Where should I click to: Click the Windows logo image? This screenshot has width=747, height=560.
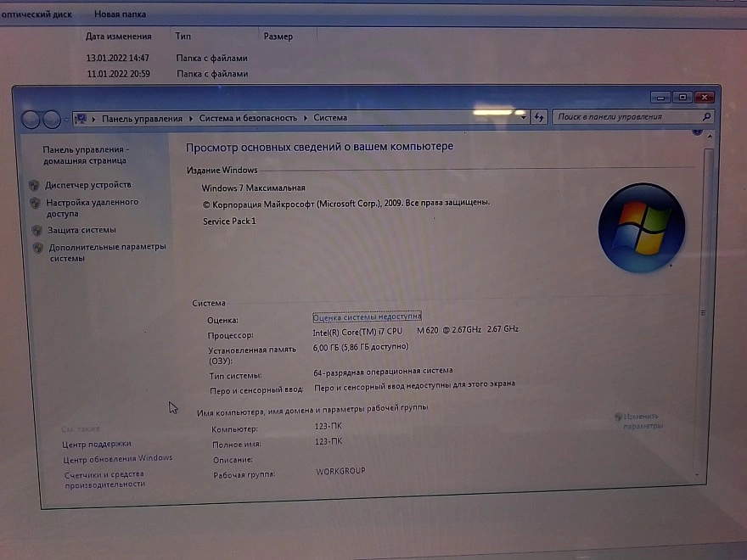641,227
